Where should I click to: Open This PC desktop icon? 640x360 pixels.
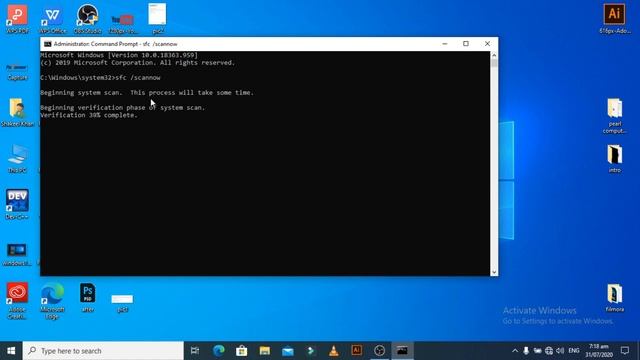point(17,158)
